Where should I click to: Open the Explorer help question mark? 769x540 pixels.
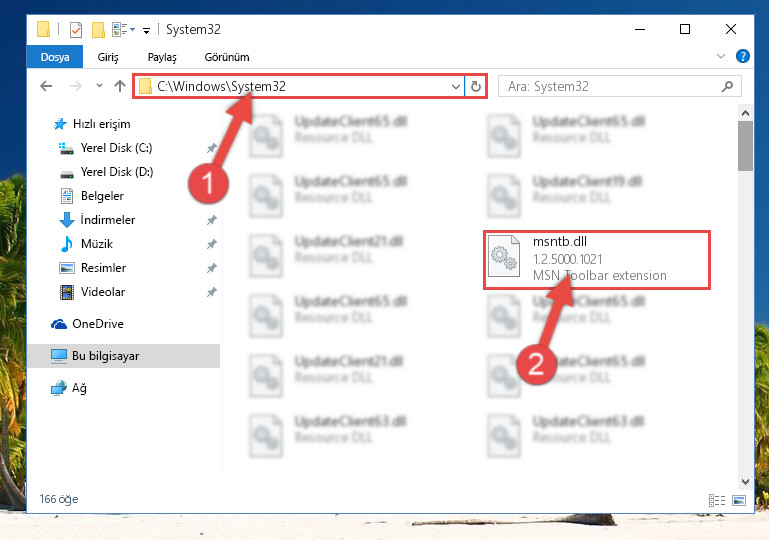click(x=743, y=56)
